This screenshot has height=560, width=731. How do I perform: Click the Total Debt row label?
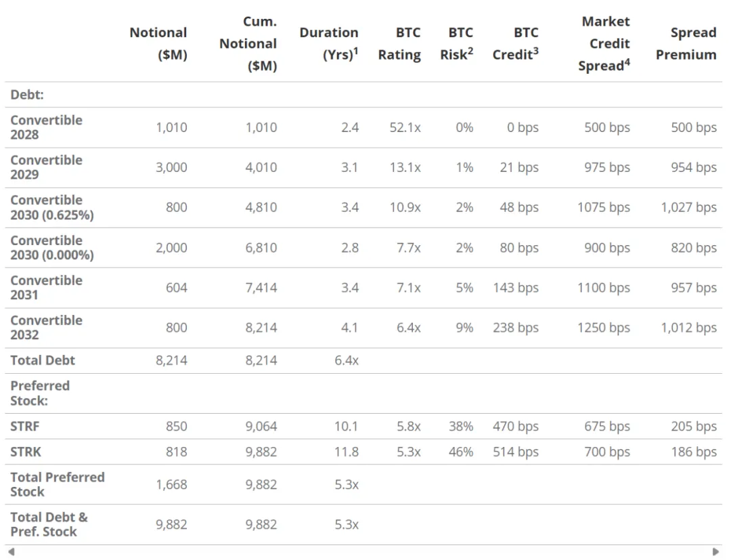point(43,360)
